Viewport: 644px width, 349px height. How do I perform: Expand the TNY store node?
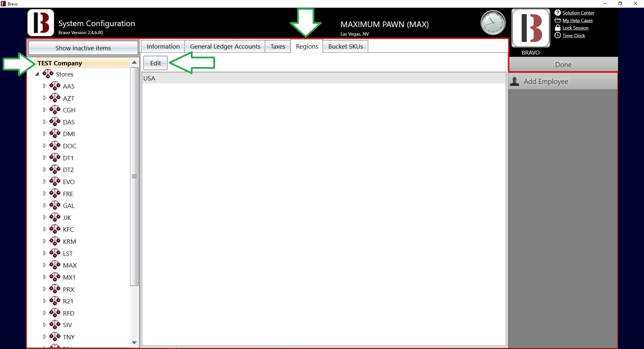point(45,337)
